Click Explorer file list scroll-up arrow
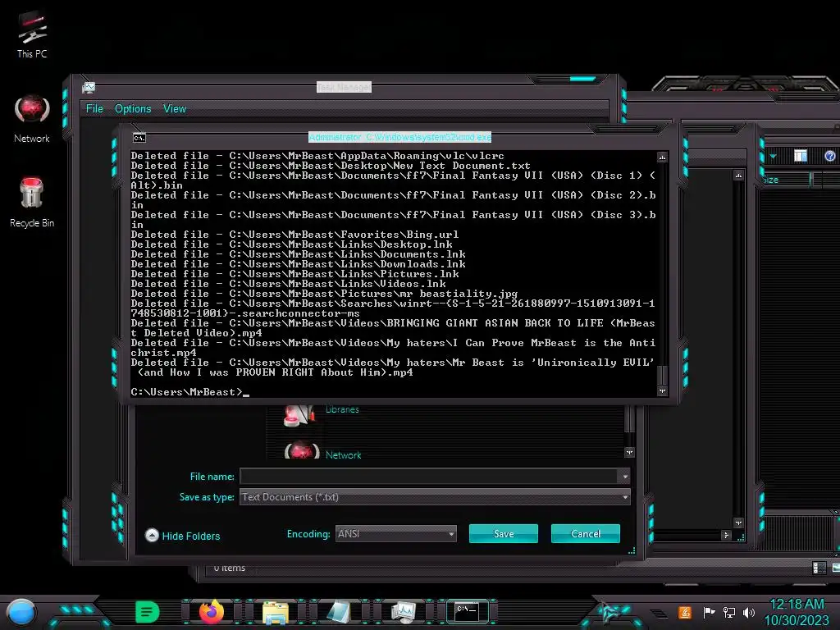 point(739,176)
